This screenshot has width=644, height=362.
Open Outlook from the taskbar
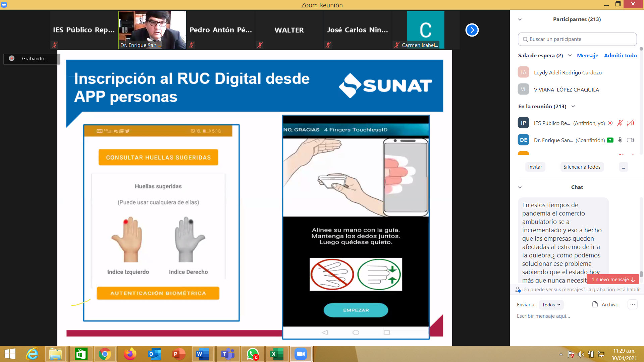154,354
